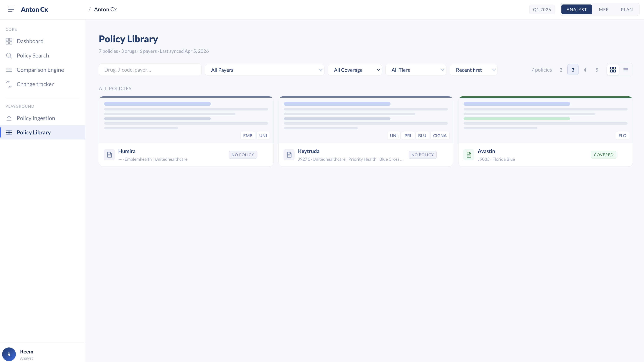
Task: Click the Change tracker arrows icon
Action: click(9, 84)
